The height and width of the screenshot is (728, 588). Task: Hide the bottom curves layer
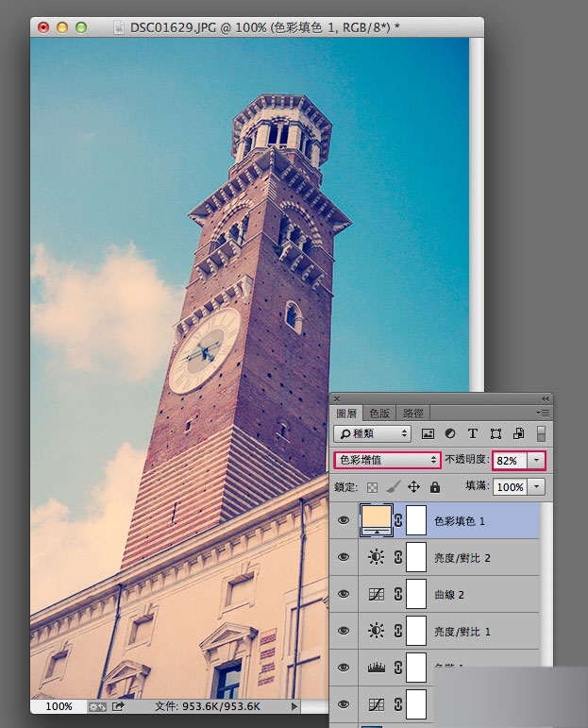click(344, 704)
